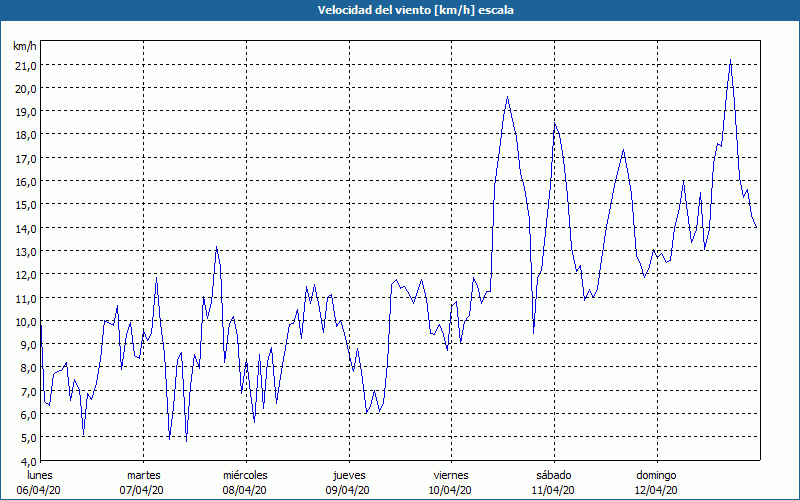
Task: Select the 17,0 y-axis value
Action: tap(26, 159)
